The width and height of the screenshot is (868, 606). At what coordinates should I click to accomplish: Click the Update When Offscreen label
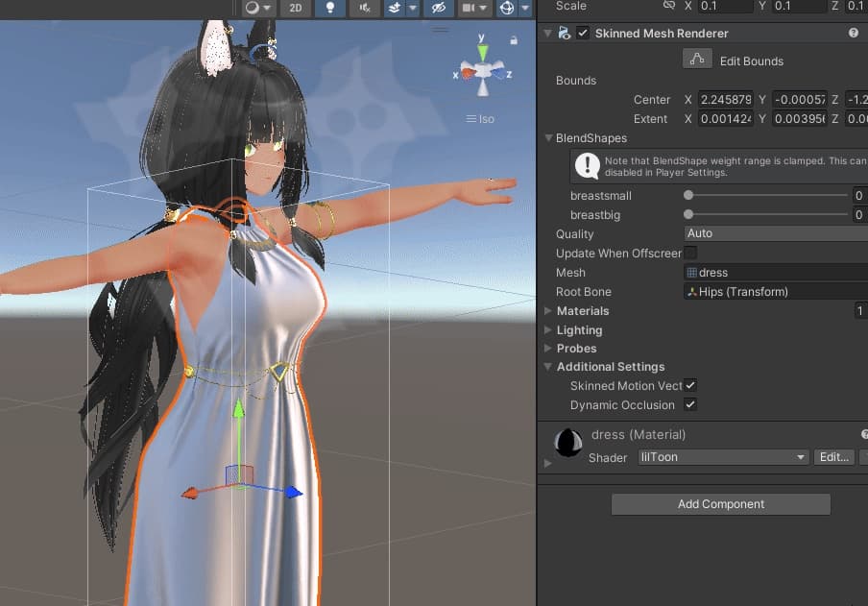click(x=618, y=254)
